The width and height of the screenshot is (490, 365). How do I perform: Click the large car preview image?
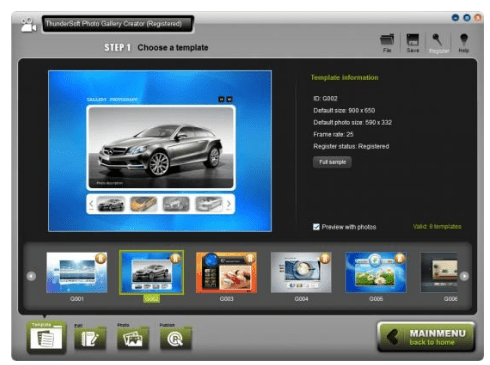(x=161, y=148)
